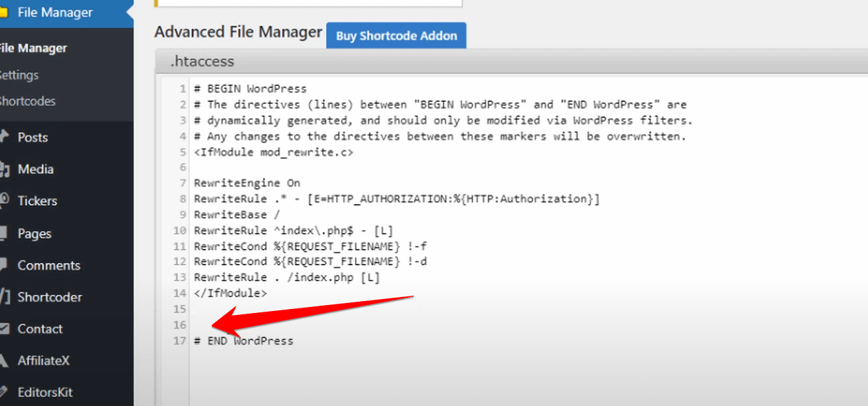Click the EditorsKit pencil icon

[x=4, y=392]
